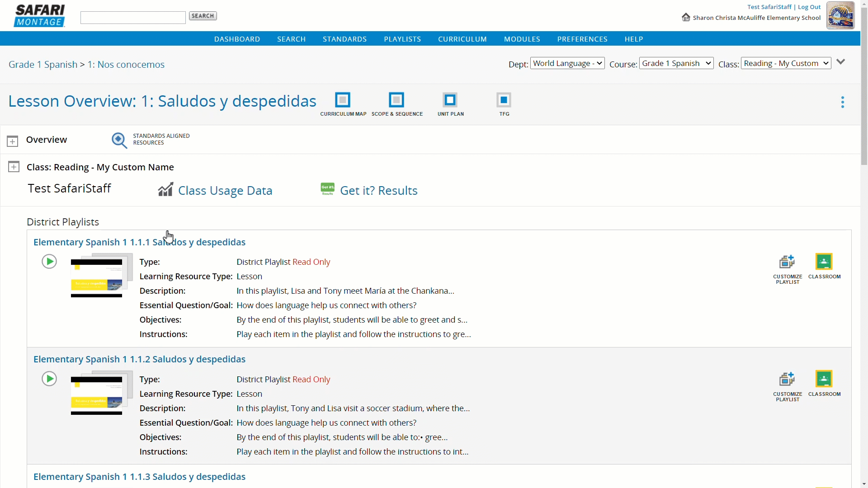Play the 1.1.1 Saludos y despedidas playlist
Image resolution: width=868 pixels, height=488 pixels.
pyautogui.click(x=49, y=262)
